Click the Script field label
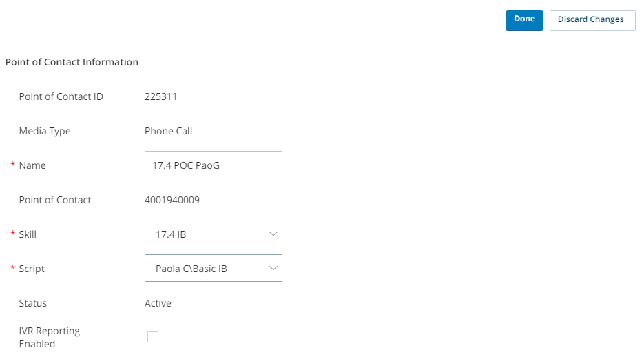 [x=32, y=269]
